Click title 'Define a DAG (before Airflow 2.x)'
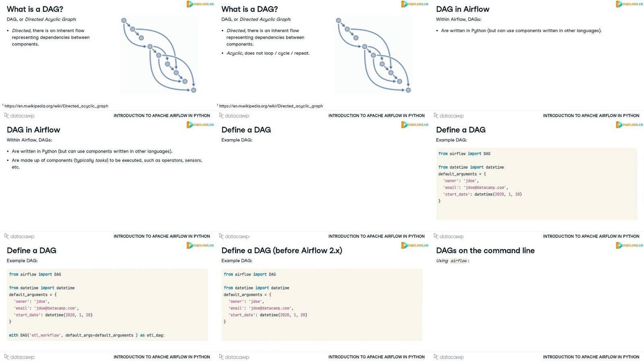The image size is (644, 362). pyautogui.click(x=282, y=250)
